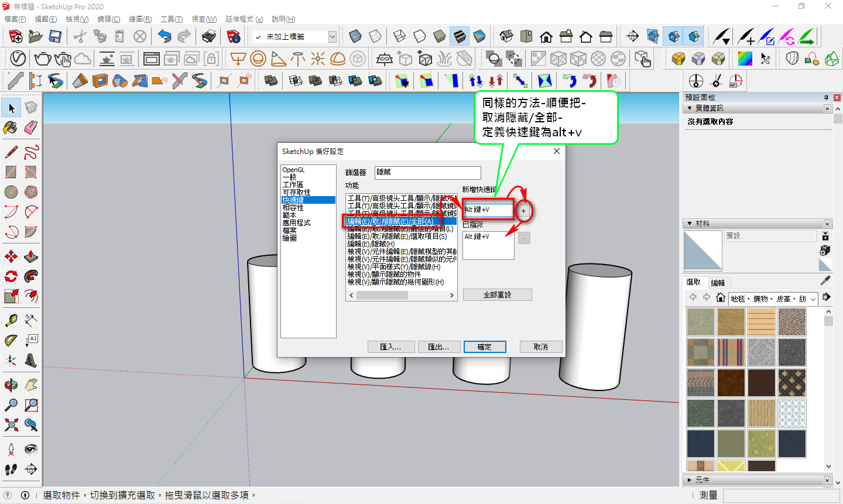This screenshot has height=504, width=843.
Task: Activate the Push/Pull tool
Action: (31, 256)
